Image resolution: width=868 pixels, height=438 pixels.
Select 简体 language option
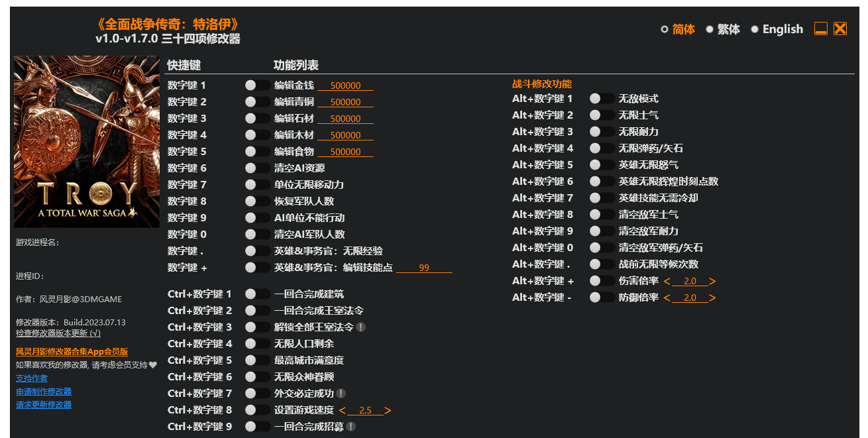point(678,29)
